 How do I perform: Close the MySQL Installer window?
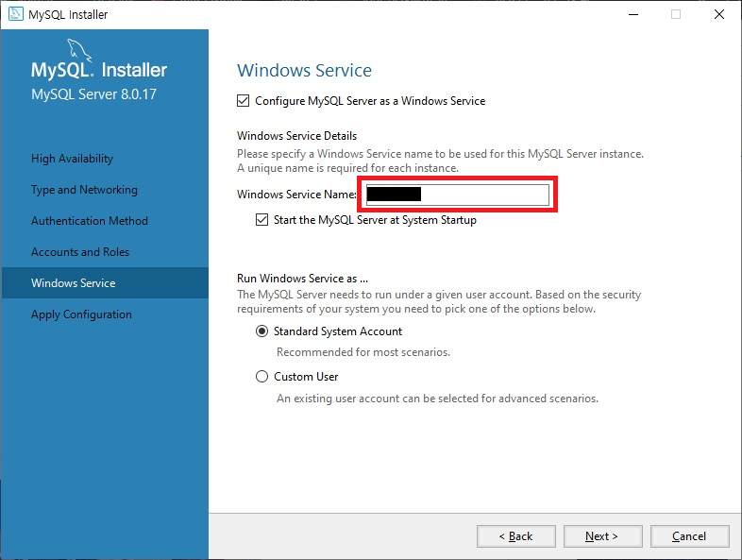[x=718, y=15]
